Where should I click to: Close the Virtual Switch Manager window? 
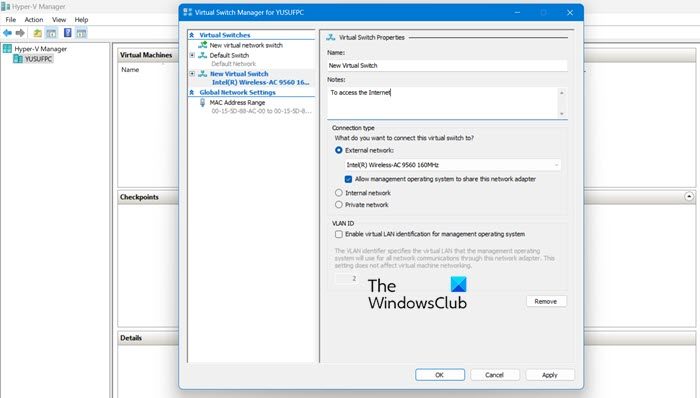point(570,12)
